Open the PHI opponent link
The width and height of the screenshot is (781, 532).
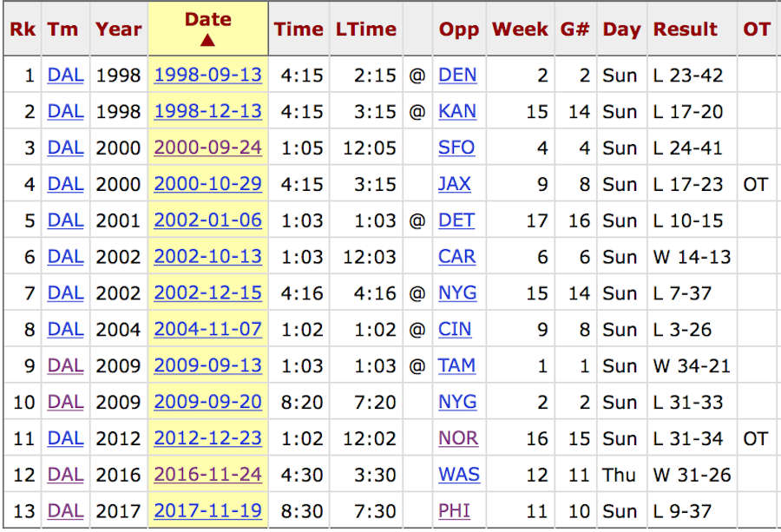[x=454, y=512]
